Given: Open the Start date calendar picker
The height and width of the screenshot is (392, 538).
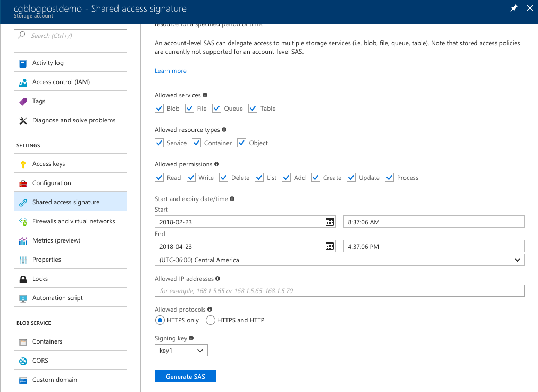Looking at the screenshot, I should pos(330,222).
